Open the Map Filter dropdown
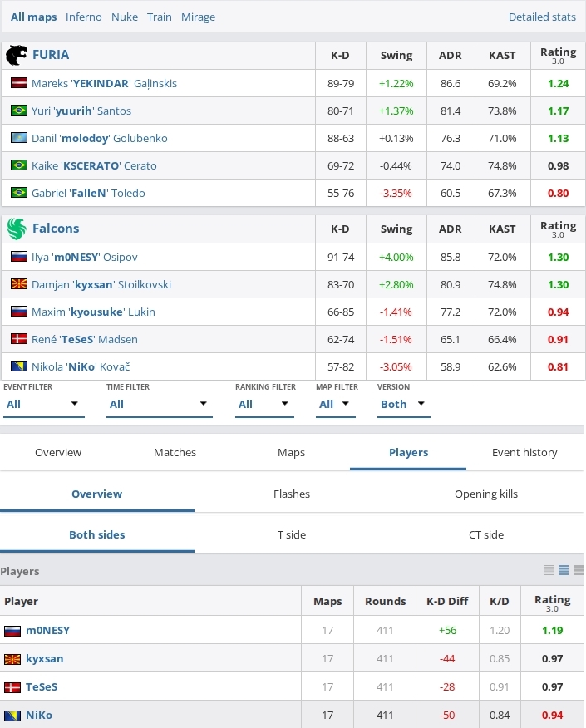The image size is (586, 728). pyautogui.click(x=335, y=405)
